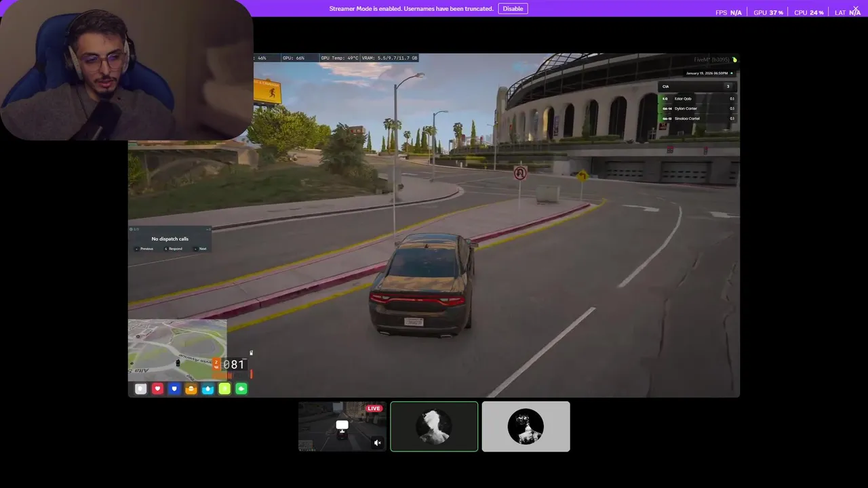The height and width of the screenshot is (488, 868).
Task: Click the orange gear indicator beside speedometer
Action: [x=217, y=365]
